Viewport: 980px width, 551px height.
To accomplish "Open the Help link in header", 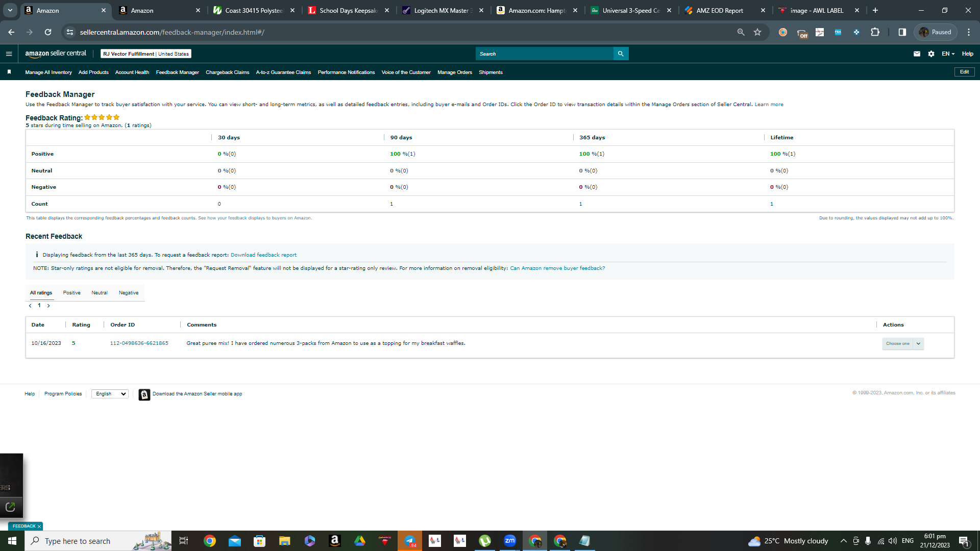I will tap(967, 54).
